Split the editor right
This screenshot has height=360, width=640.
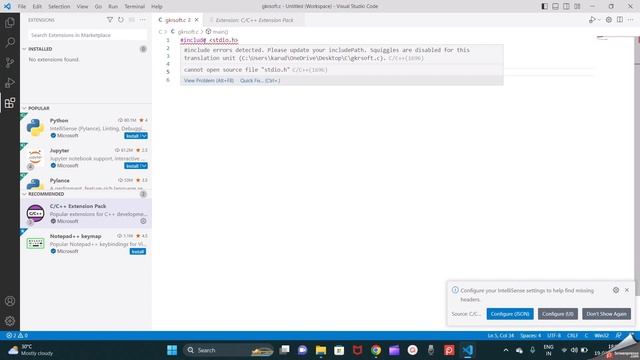pyautogui.click(x=620, y=20)
